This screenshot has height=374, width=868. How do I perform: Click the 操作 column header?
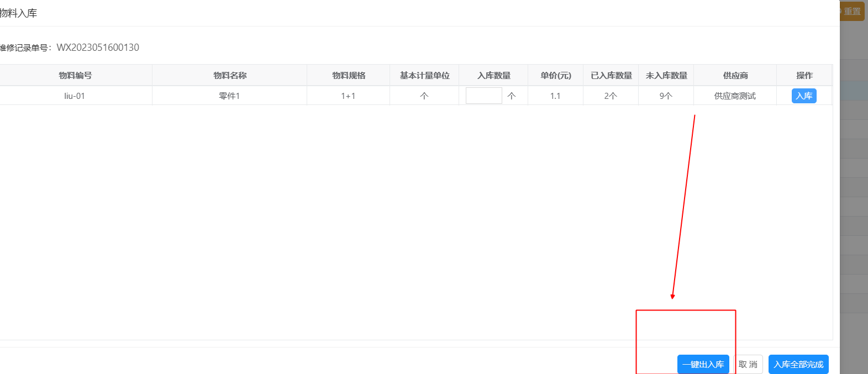pyautogui.click(x=804, y=76)
